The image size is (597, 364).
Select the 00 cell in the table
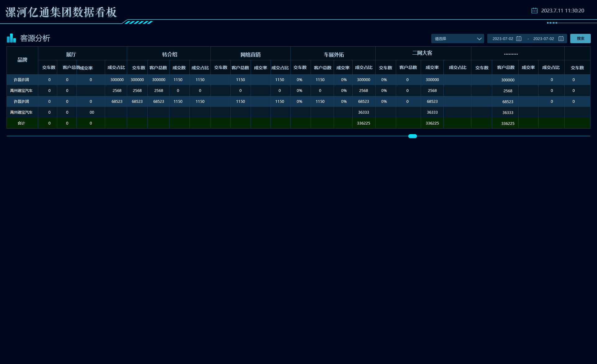[92, 112]
